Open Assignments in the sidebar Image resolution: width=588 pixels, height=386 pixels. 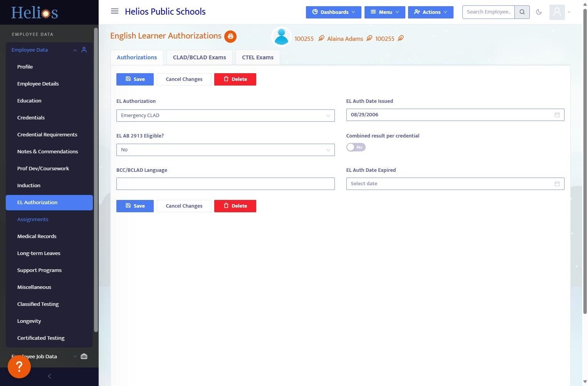49,219
